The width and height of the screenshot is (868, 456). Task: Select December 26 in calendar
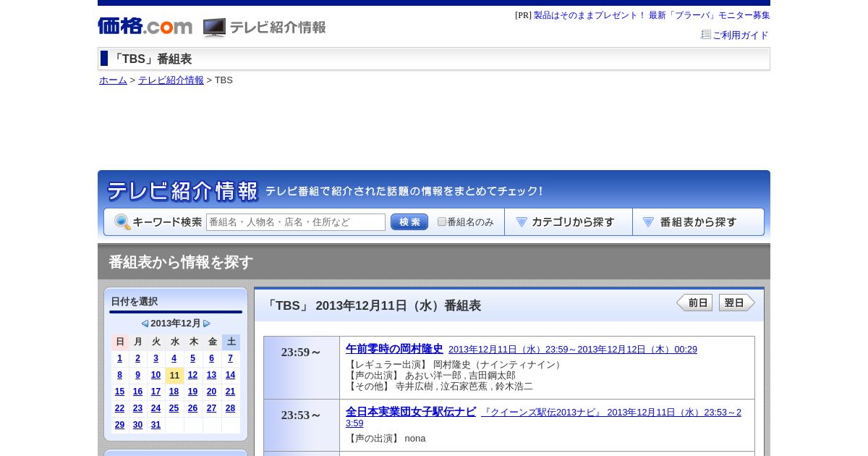click(x=192, y=408)
